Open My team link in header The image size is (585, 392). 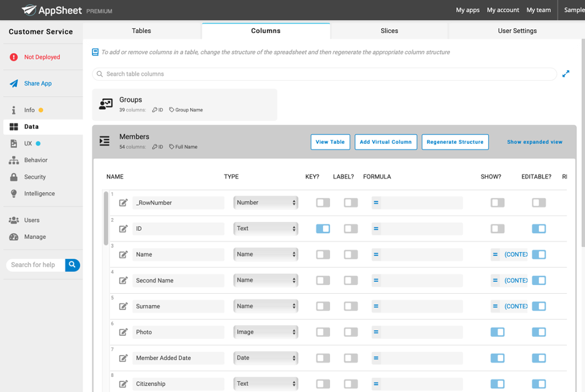(538, 10)
